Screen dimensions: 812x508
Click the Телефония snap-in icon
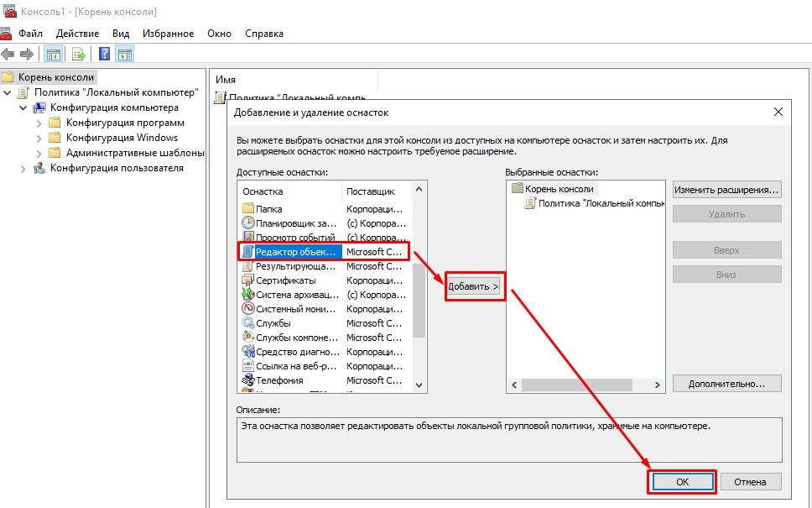point(248,380)
